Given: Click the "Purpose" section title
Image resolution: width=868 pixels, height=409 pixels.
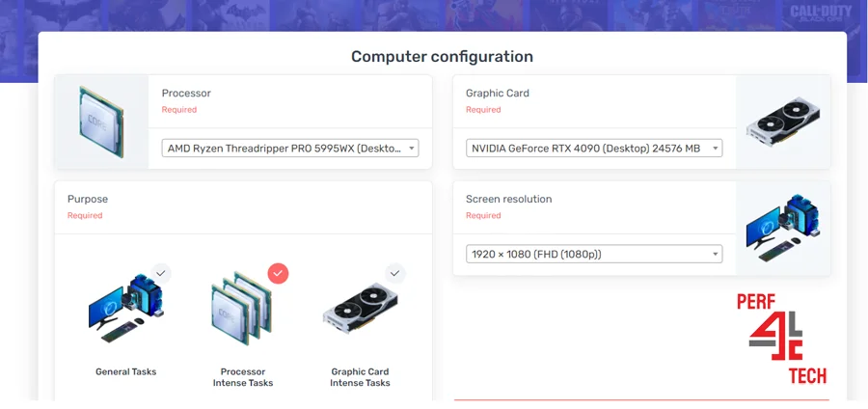Looking at the screenshot, I should point(88,200).
